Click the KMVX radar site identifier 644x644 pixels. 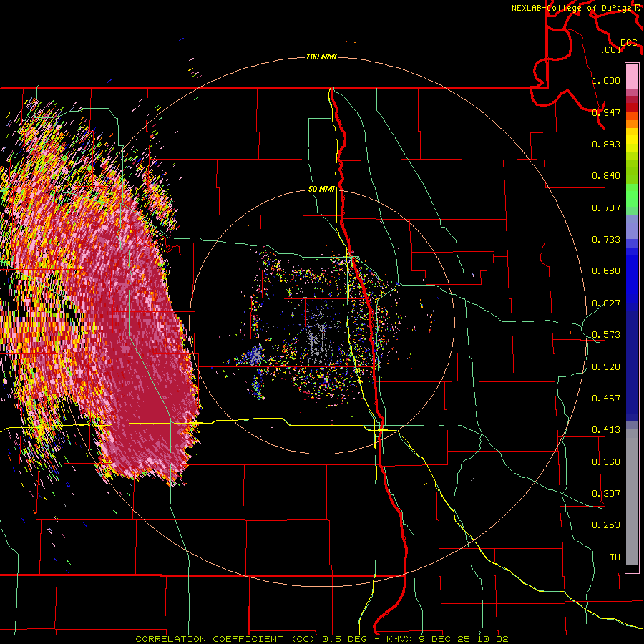(x=401, y=639)
